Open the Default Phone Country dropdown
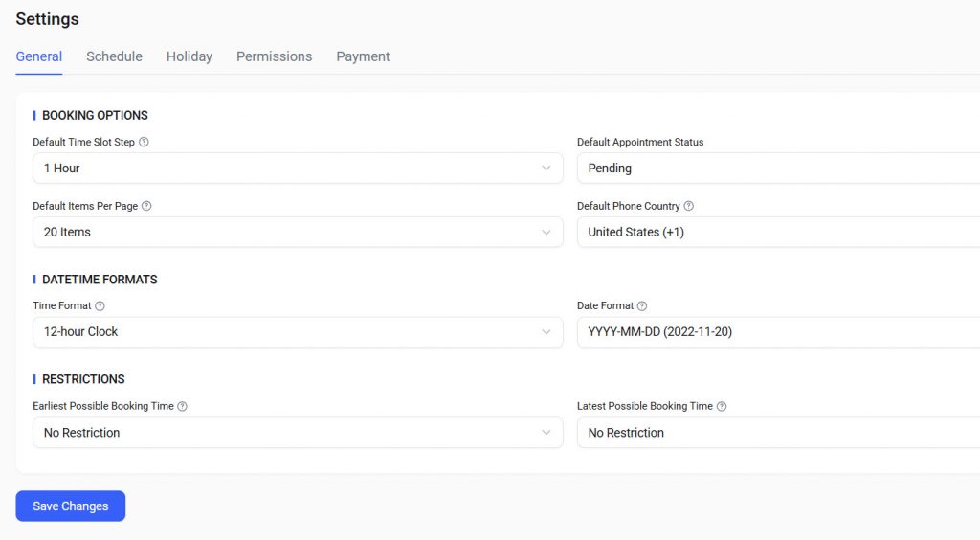The width and height of the screenshot is (980, 540). point(777,233)
